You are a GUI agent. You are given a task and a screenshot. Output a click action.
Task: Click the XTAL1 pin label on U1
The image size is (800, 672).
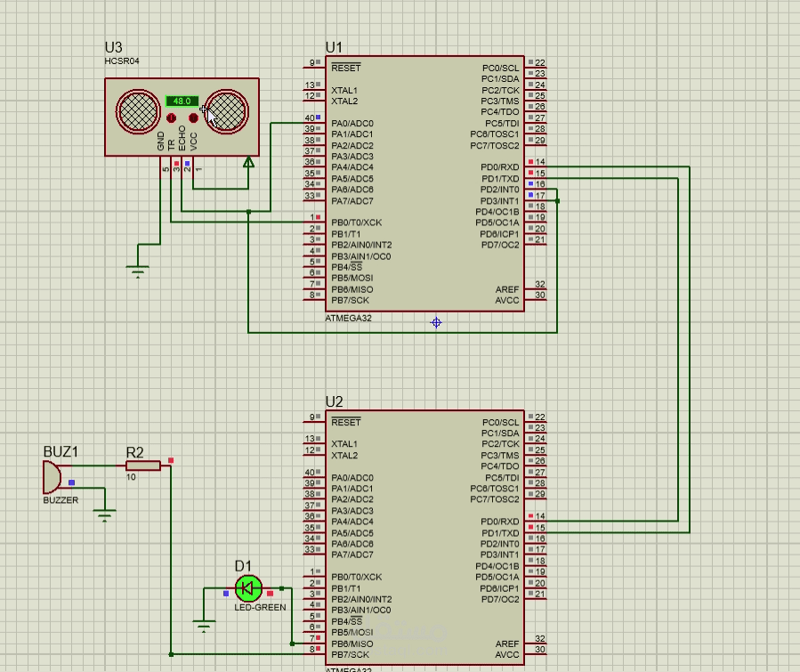tap(344, 90)
